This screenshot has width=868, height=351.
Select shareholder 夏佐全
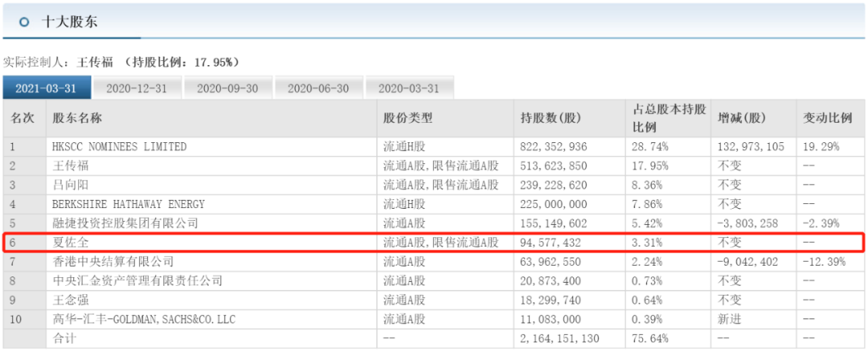(x=70, y=243)
